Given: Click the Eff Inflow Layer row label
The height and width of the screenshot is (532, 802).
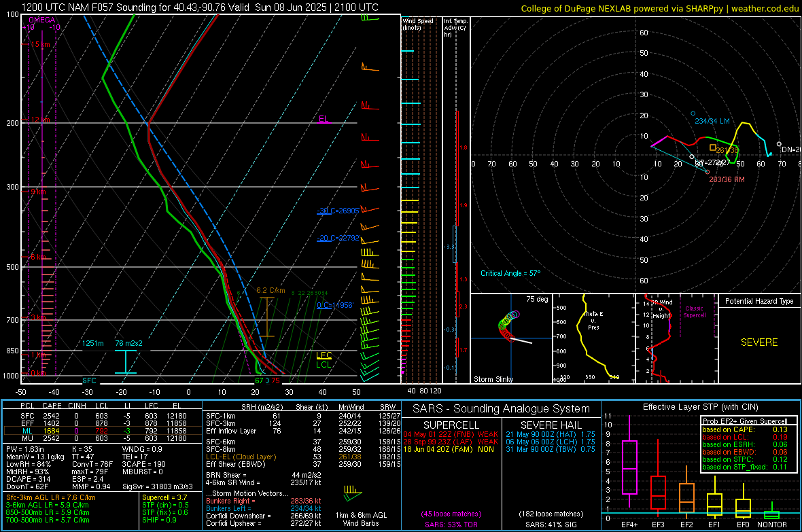Looking at the screenshot, I should [x=231, y=431].
